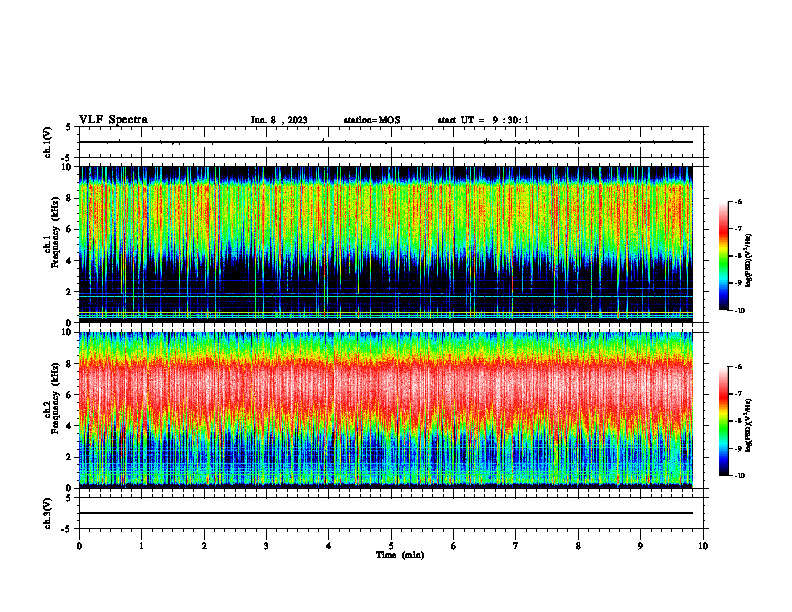
Task: Click the ch.1 color bar log(PSD) label
Action: click(x=749, y=261)
